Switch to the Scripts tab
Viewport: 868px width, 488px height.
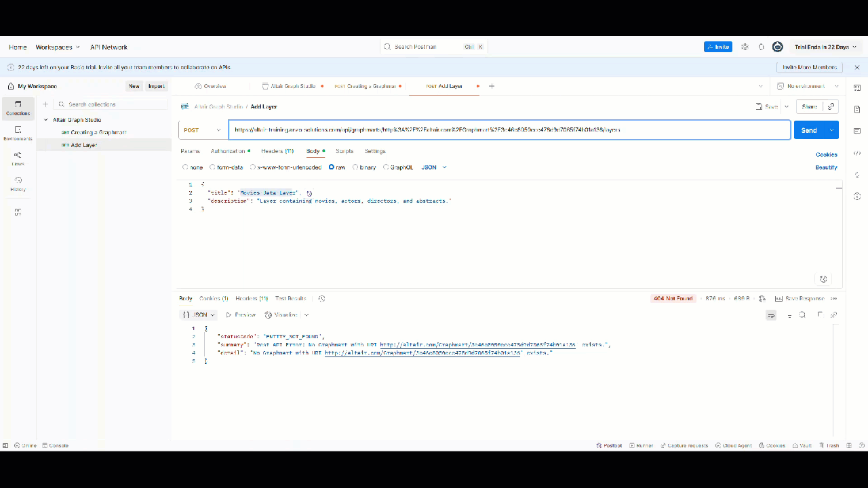pos(344,151)
